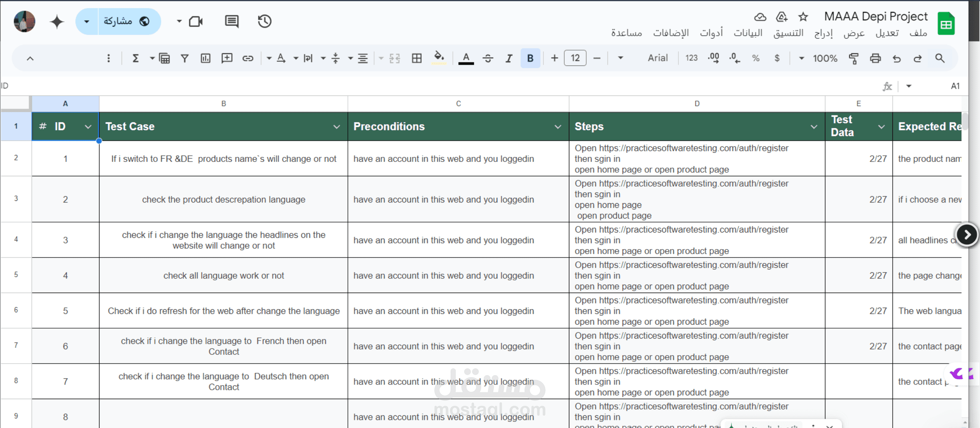Expand the Test Case column filter dropdown
This screenshot has width=980, height=428.
pyautogui.click(x=336, y=127)
